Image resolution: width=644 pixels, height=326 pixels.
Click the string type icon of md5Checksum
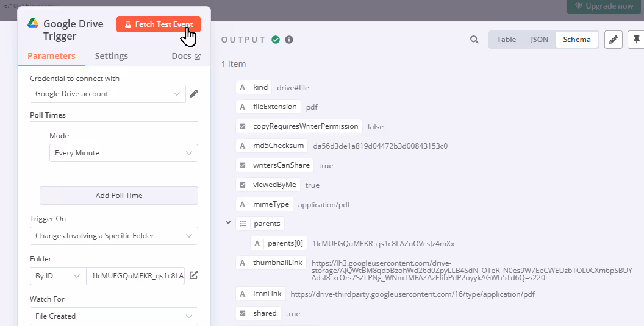tap(242, 146)
